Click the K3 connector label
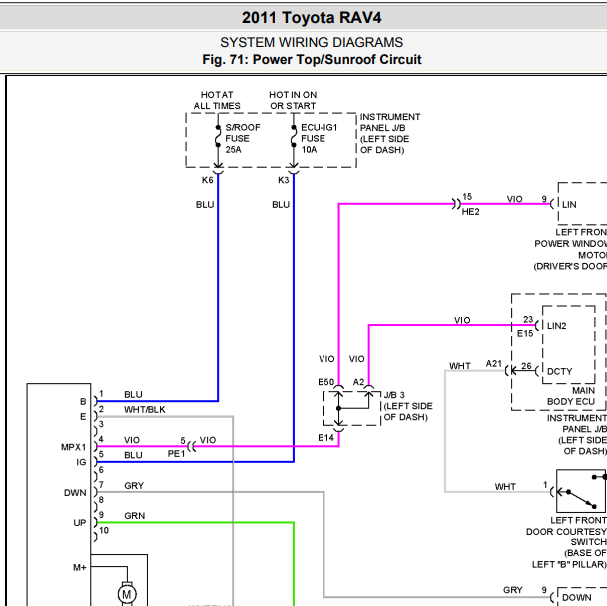The height and width of the screenshot is (606, 607). pos(284,180)
